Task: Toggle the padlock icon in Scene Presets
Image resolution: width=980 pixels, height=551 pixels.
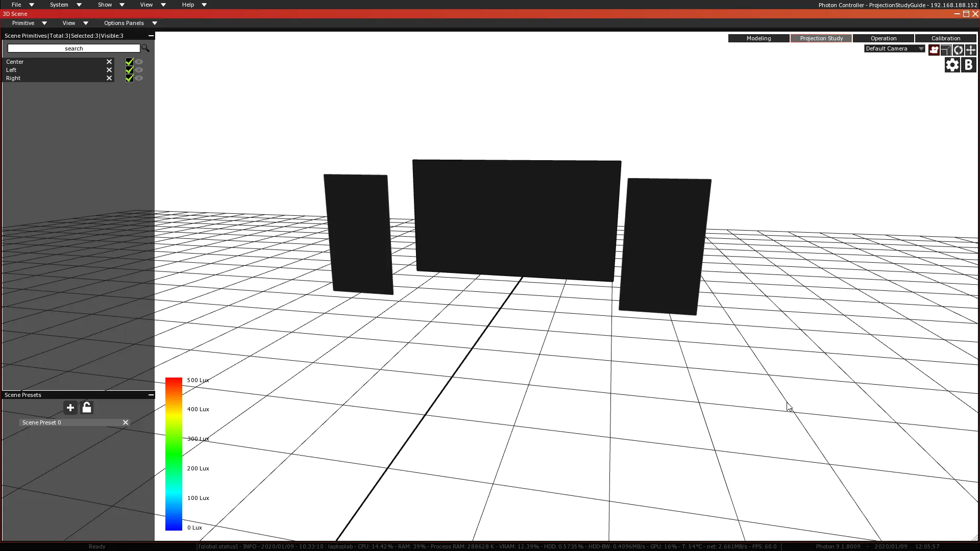Action: [87, 408]
